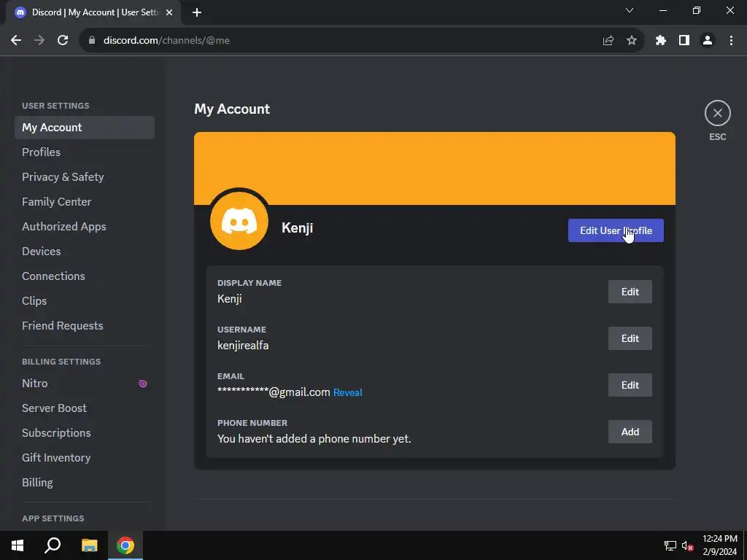Screen dimensions: 747x560
Task: Click the Discord favicon on the tab
Action: click(x=20, y=12)
